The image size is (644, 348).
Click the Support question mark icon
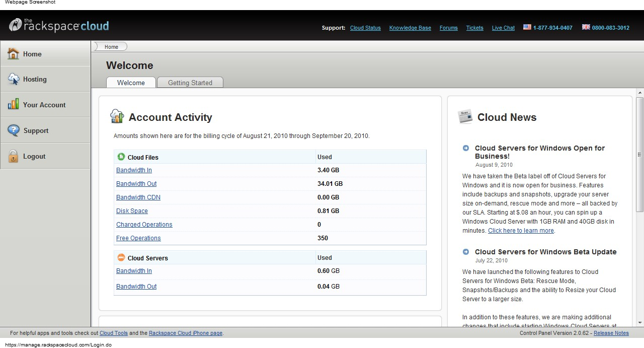click(x=14, y=130)
